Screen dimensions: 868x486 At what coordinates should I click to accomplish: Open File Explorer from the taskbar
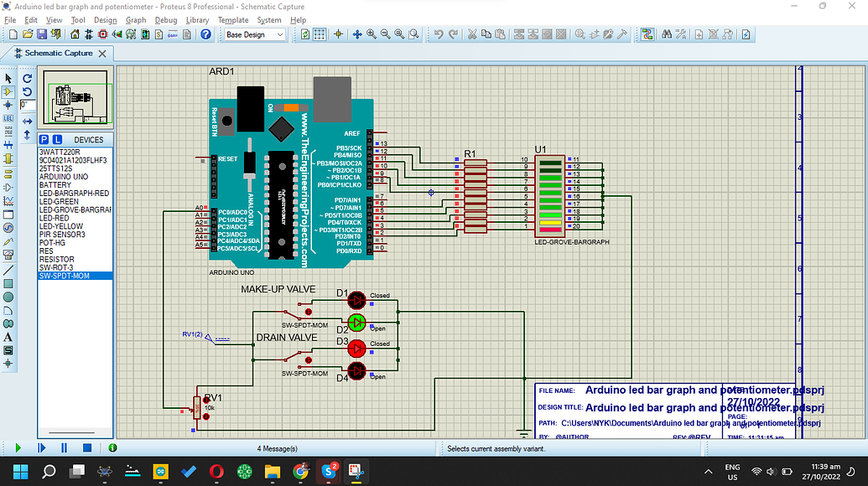coord(272,472)
